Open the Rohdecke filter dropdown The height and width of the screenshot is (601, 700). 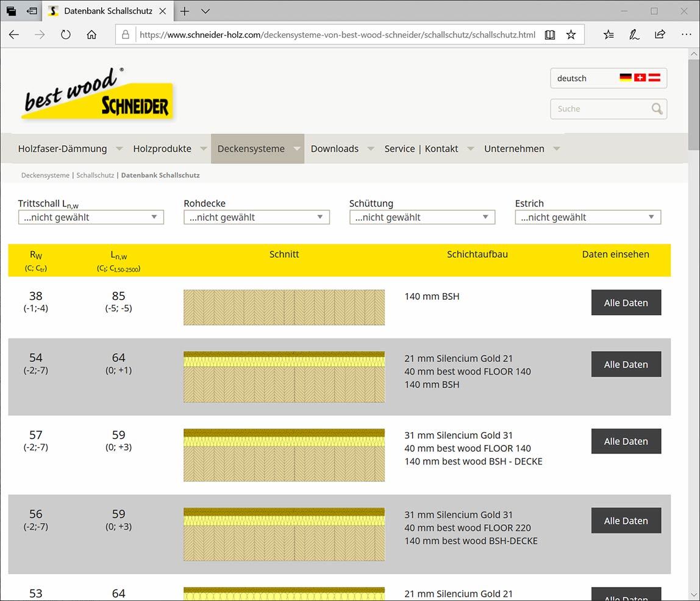click(257, 217)
